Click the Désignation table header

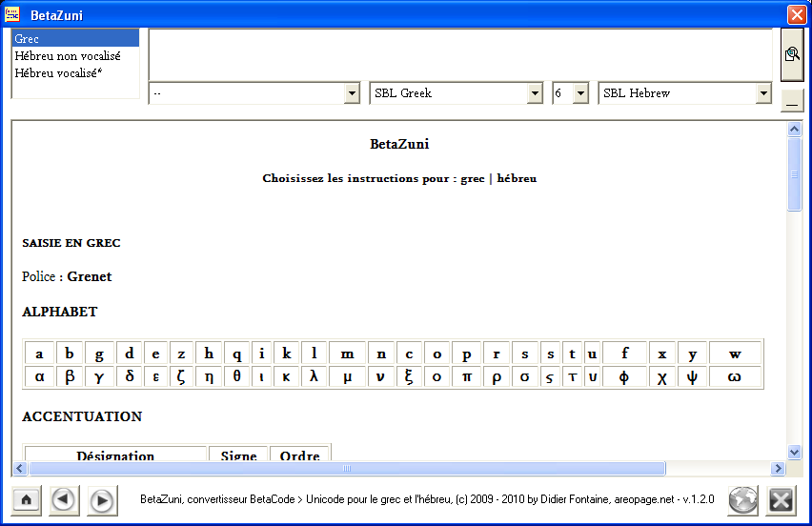click(115, 454)
